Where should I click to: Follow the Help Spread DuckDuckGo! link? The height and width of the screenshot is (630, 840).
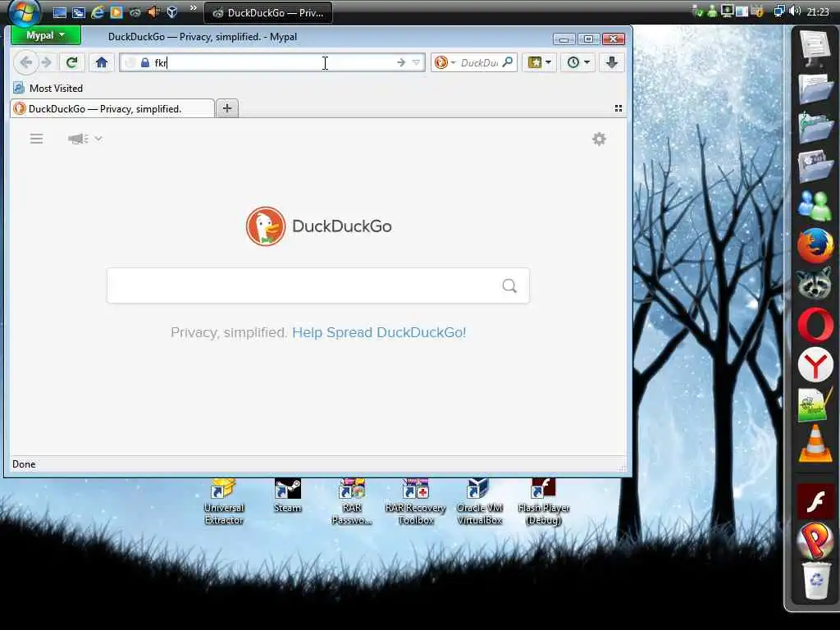tap(379, 332)
